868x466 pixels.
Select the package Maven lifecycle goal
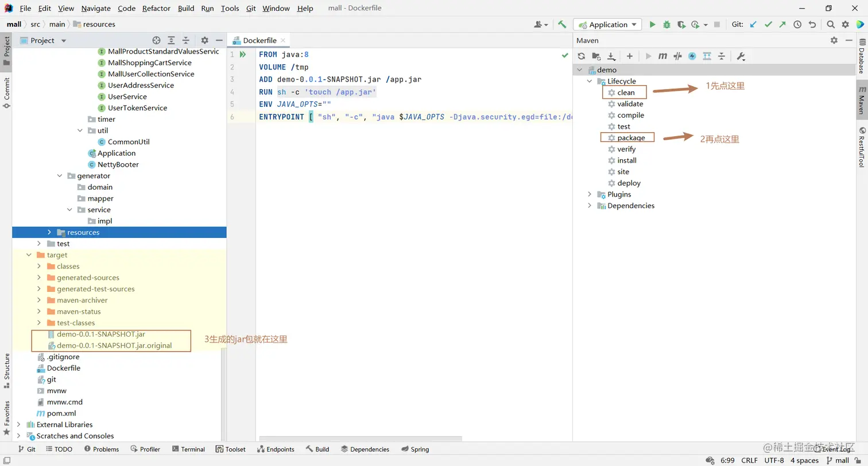631,138
